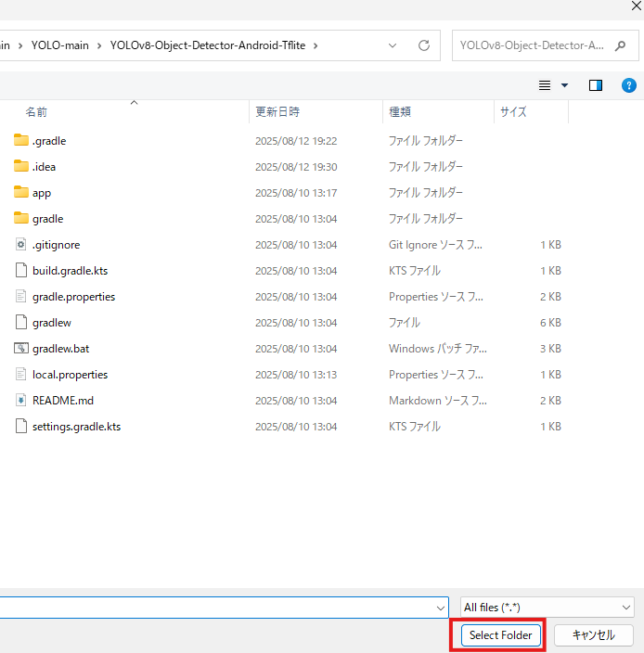Close the dialog with the X button
The height and width of the screenshot is (653, 644).
coord(636,6)
